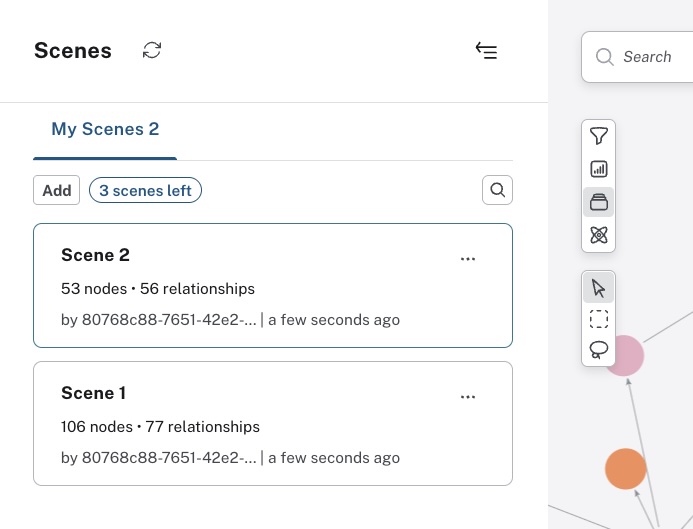Open the graph data science tool
693x529 pixels.
599,235
